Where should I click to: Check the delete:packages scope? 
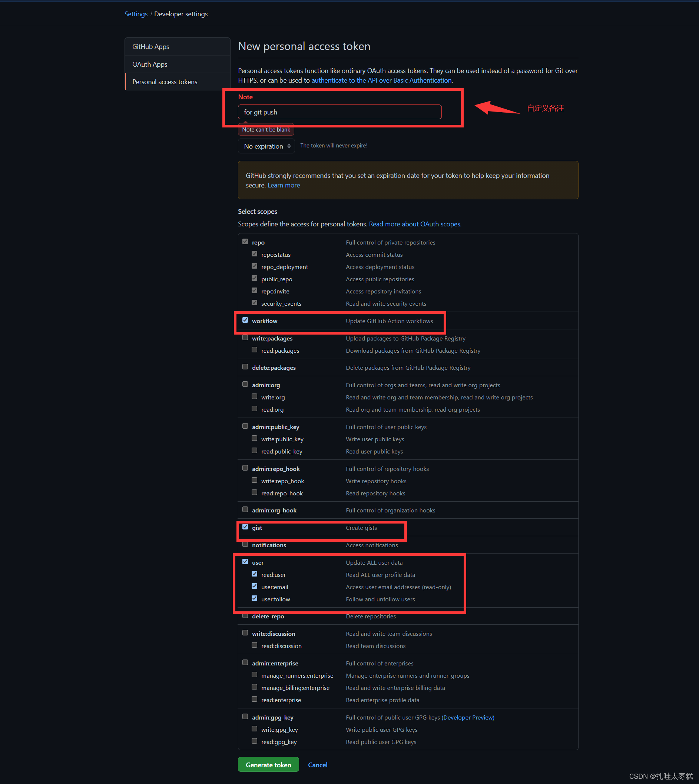[245, 367]
